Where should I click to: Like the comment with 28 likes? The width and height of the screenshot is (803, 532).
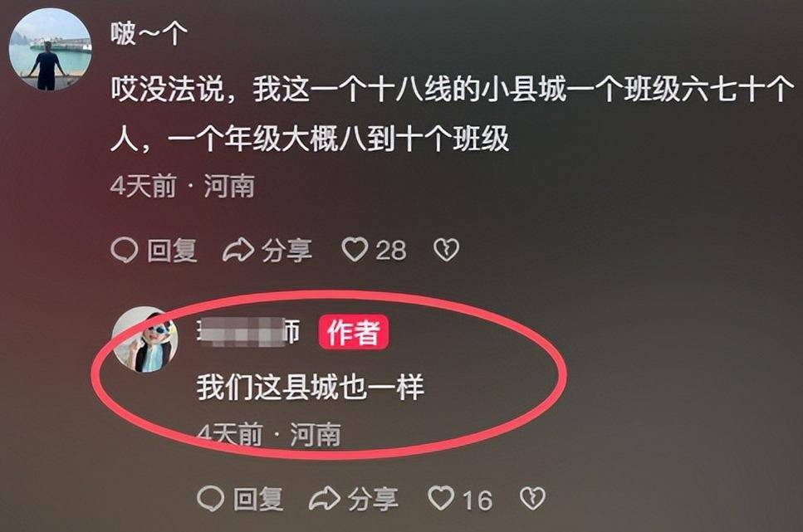[355, 250]
